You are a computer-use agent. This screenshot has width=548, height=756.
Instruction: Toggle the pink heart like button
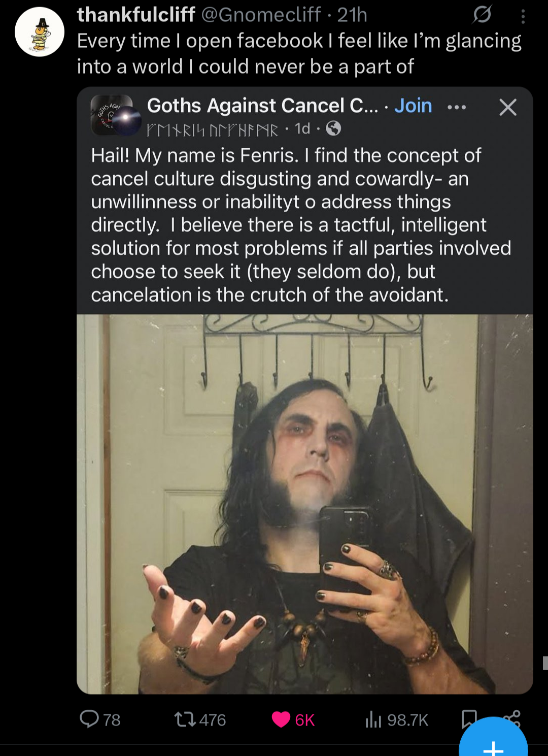tap(281, 719)
